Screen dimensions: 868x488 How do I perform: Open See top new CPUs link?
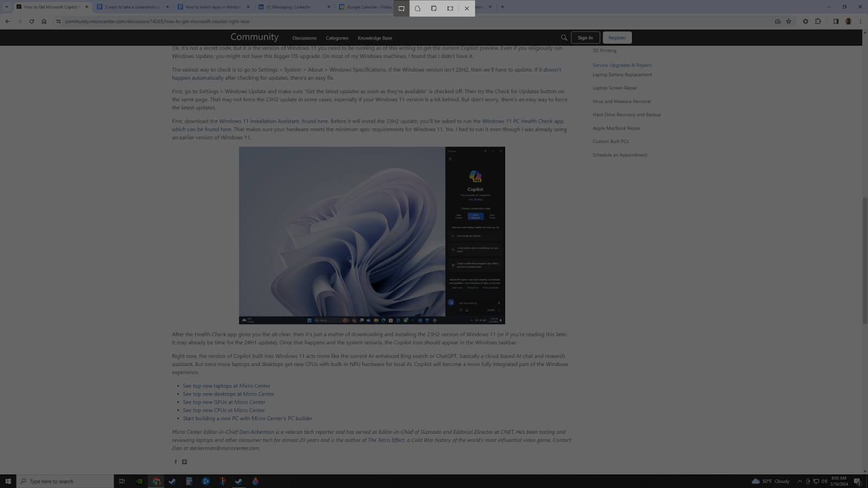pyautogui.click(x=224, y=410)
